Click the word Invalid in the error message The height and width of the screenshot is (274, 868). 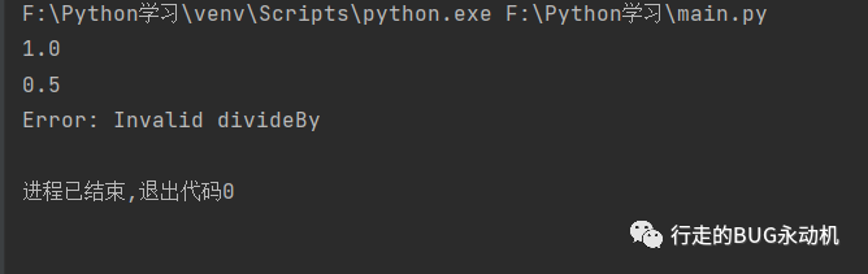click(x=158, y=120)
